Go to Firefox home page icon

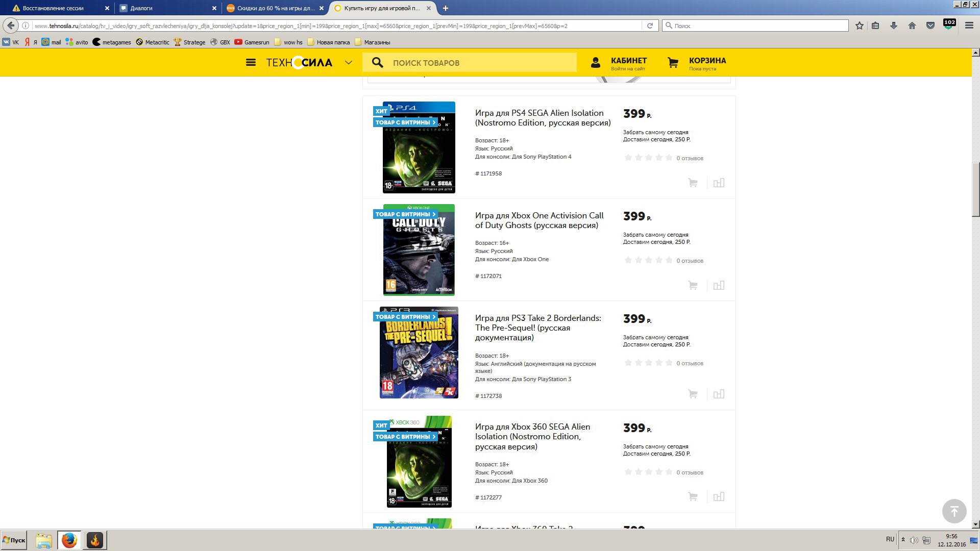click(x=912, y=26)
